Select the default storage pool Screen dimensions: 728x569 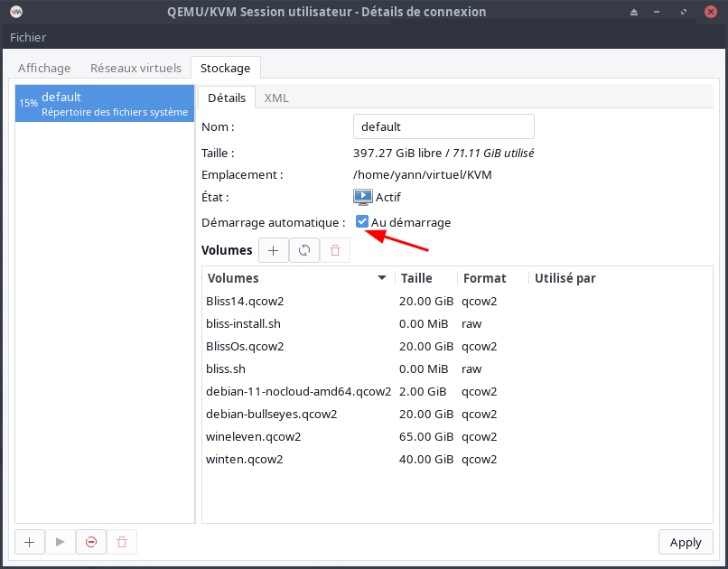(x=105, y=104)
